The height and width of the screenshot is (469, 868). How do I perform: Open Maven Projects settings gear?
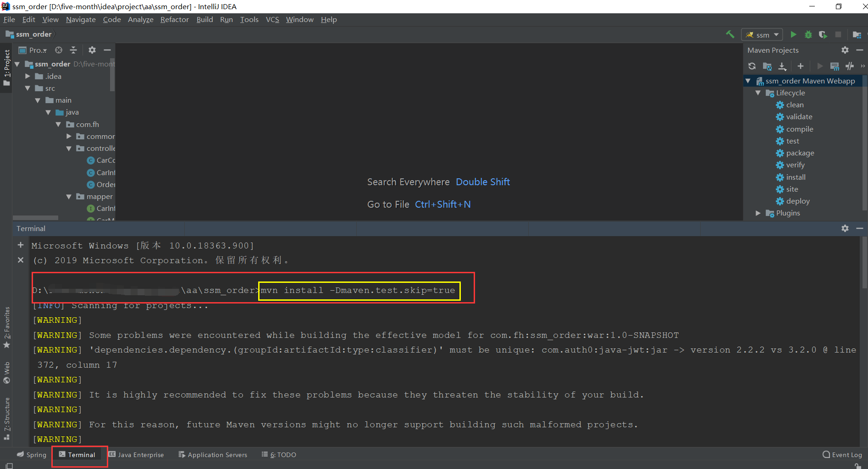845,50
